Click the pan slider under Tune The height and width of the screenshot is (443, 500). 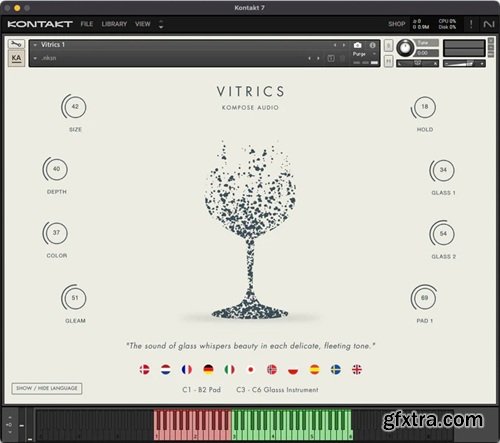417,63
